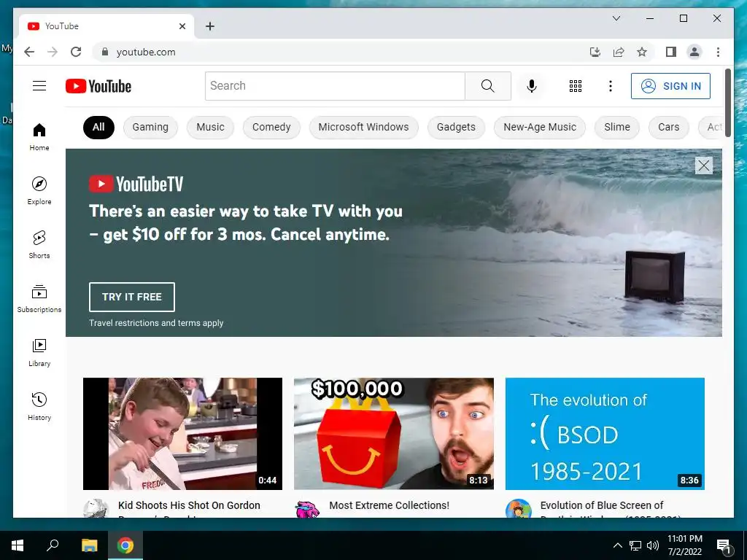Open Explore in sidebar

pos(39,191)
